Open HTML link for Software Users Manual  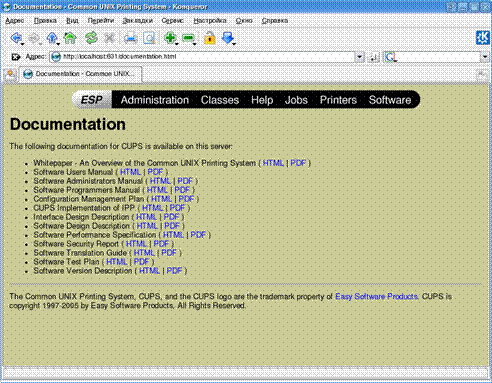click(x=130, y=172)
